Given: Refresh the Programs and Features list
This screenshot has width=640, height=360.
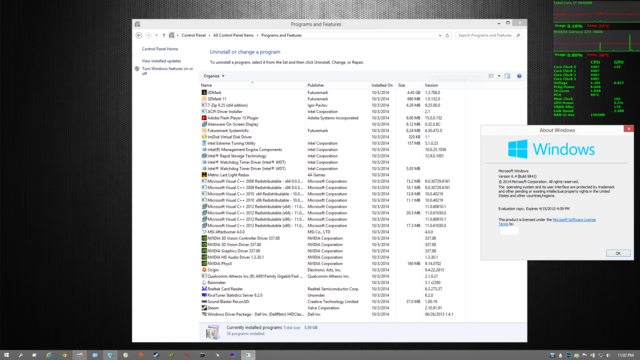Looking at the screenshot, I should tap(447, 36).
